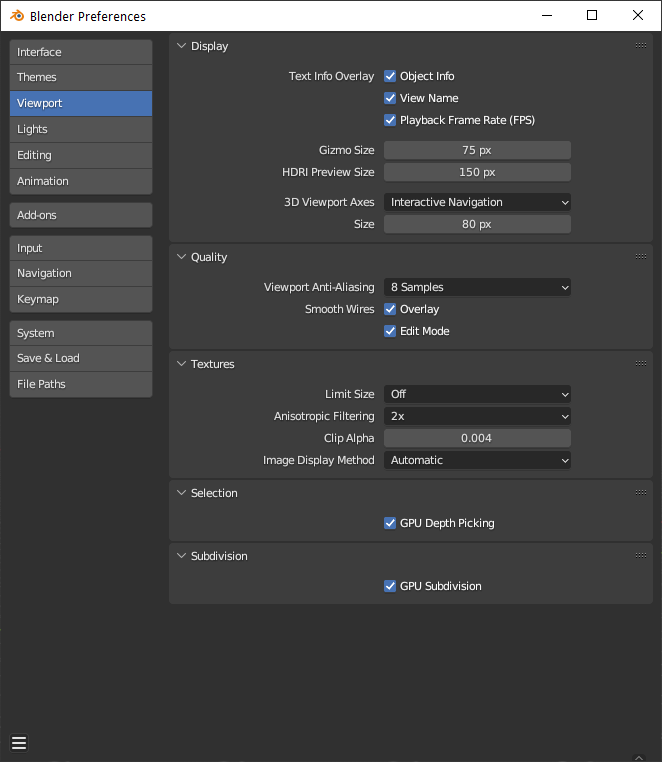662x762 pixels.
Task: Disable GPU Depth Picking
Action: pos(390,523)
